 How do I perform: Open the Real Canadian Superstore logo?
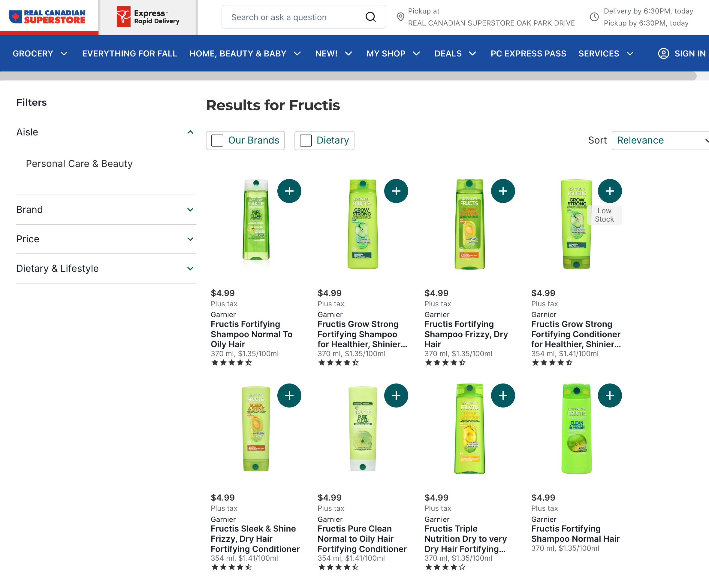[48, 17]
